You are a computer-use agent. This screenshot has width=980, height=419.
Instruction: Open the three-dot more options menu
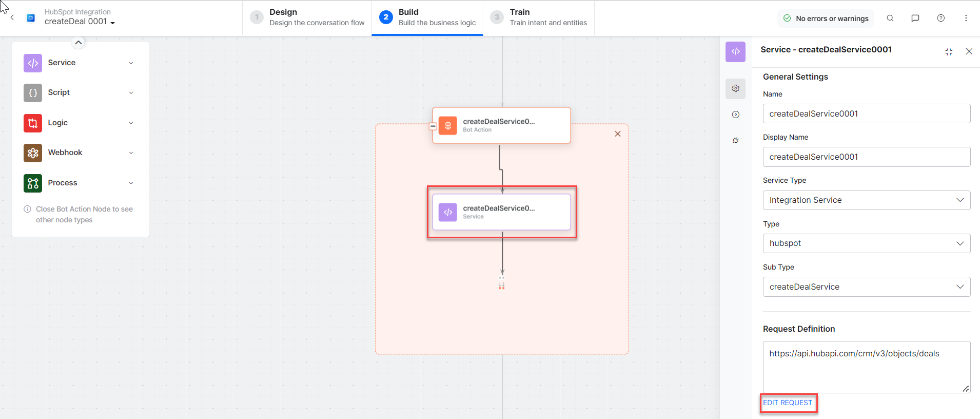(966, 18)
